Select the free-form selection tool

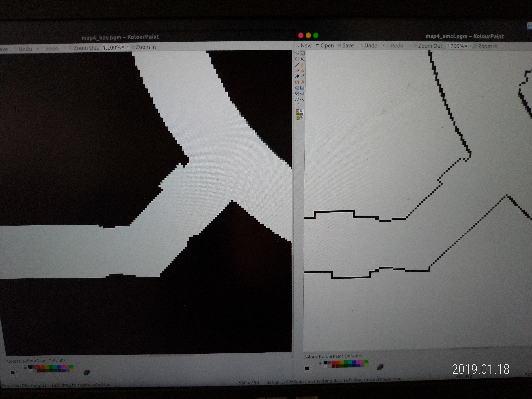click(x=297, y=53)
